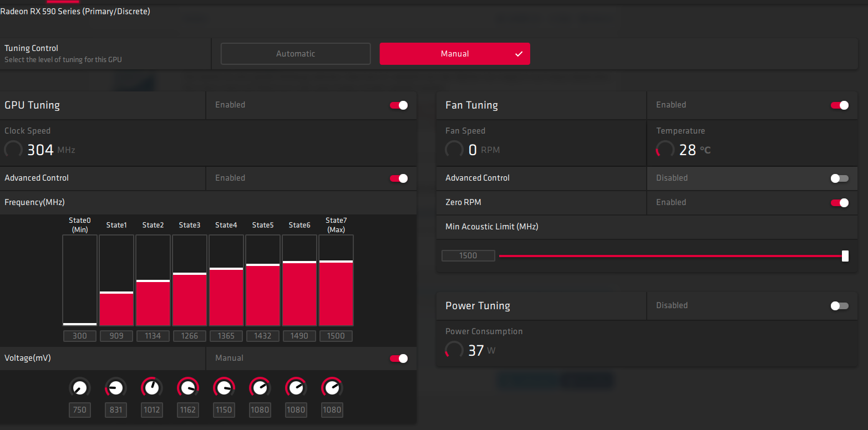Viewport: 868px width, 430px height.
Task: Click voltage dial above 750
Action: (x=80, y=387)
